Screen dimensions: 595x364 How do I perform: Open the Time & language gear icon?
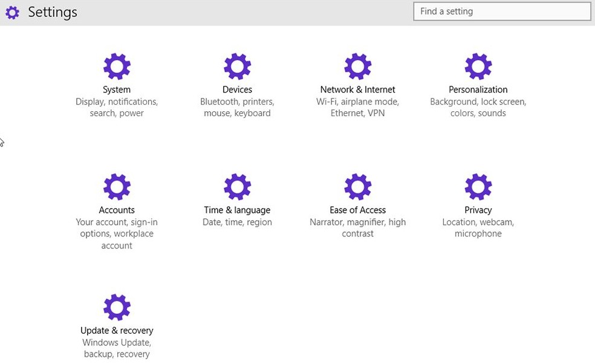(237, 187)
